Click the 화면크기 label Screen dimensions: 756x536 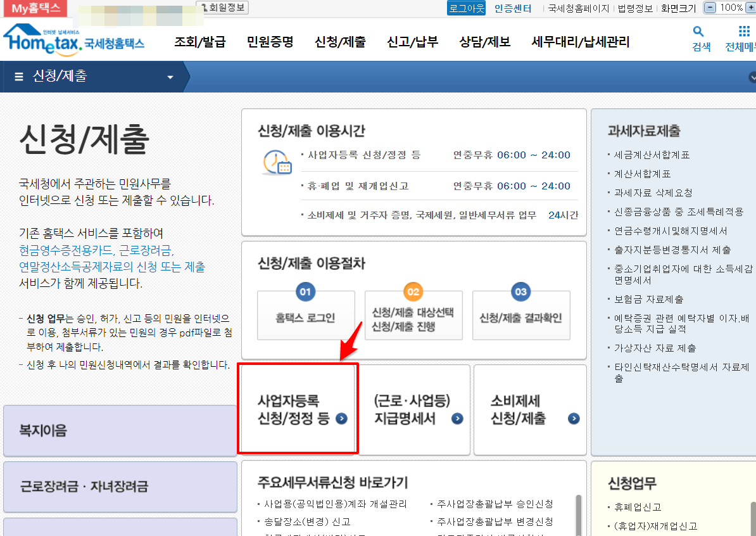coord(678,8)
